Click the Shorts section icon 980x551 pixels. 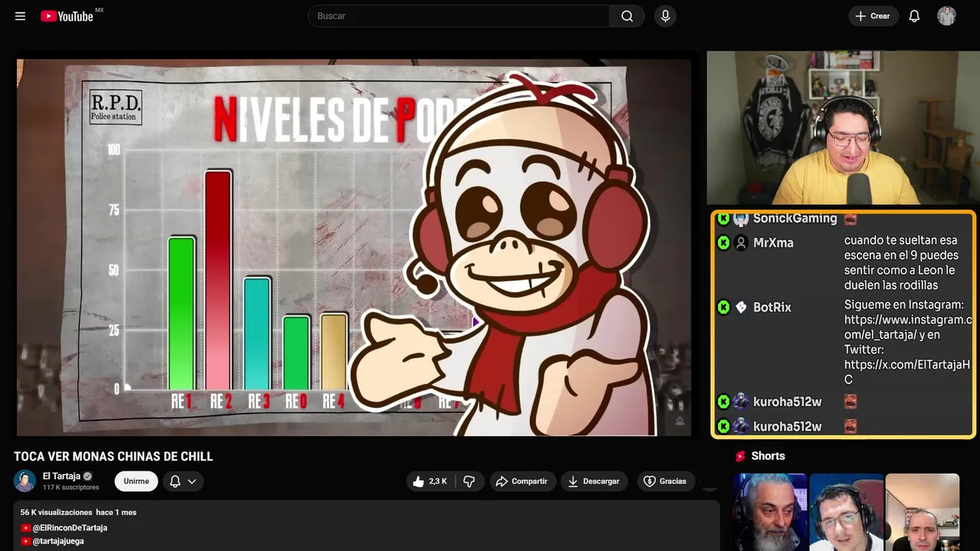pos(740,456)
